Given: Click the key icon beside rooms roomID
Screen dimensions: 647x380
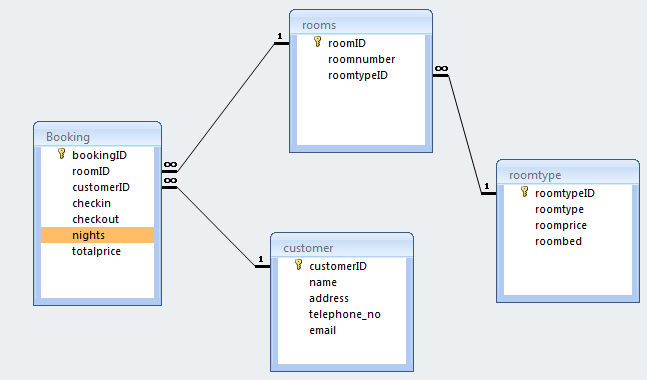Looking at the screenshot, I should pyautogui.click(x=317, y=42).
